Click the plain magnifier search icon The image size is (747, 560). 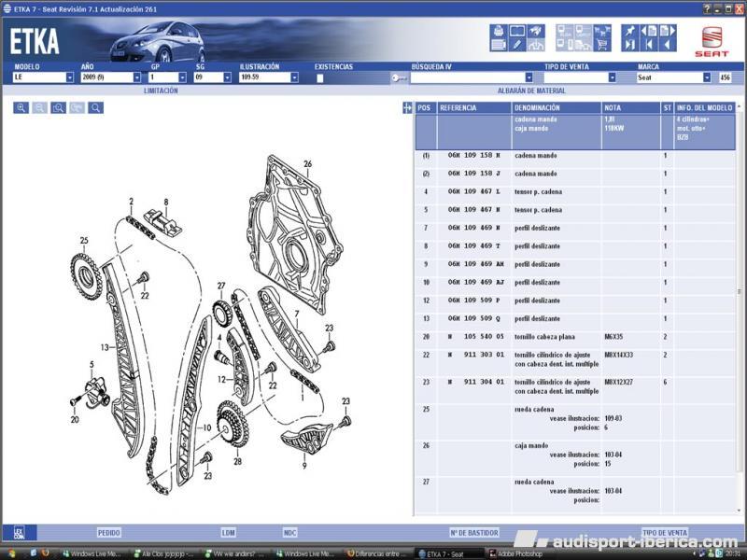click(x=96, y=107)
